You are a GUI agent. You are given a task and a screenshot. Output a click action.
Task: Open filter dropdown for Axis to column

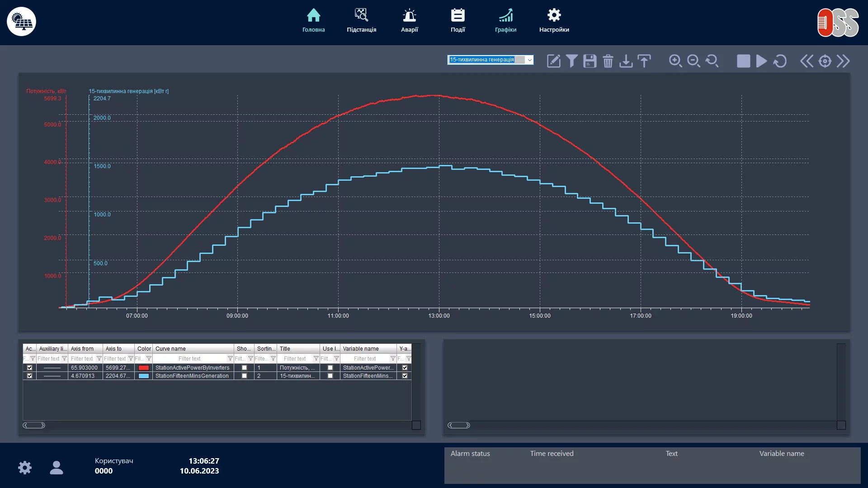[131, 359]
